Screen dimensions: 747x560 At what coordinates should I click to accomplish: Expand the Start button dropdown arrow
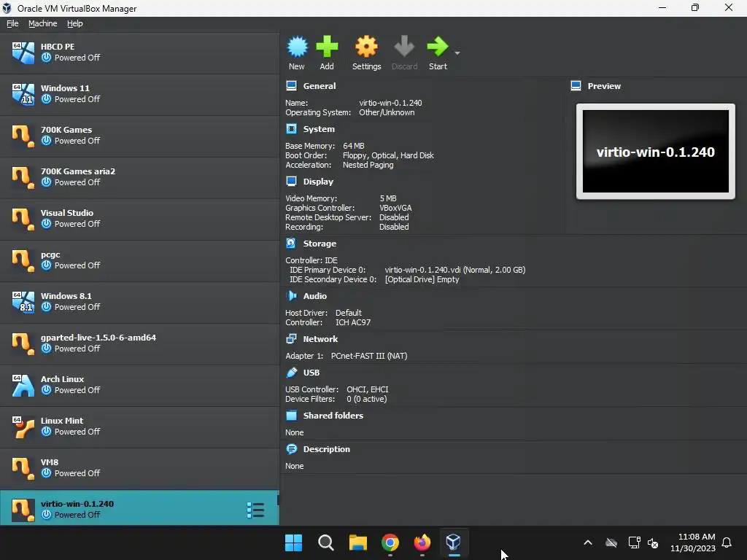[x=457, y=52]
